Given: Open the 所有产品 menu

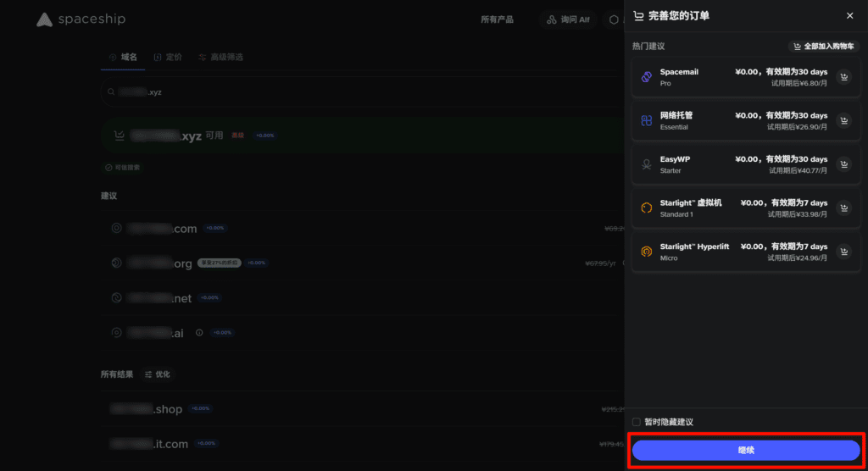Looking at the screenshot, I should (x=497, y=19).
